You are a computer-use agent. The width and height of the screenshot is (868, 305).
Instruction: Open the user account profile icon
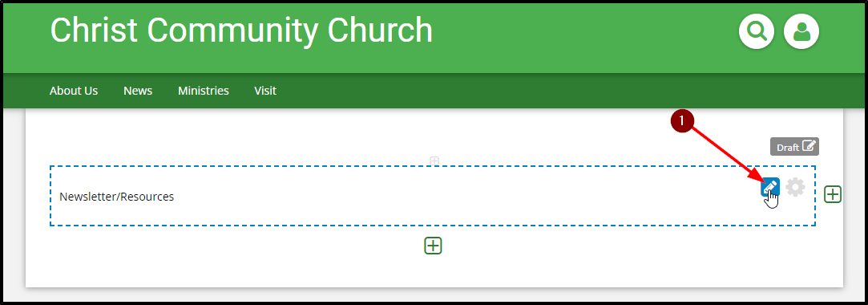click(801, 31)
